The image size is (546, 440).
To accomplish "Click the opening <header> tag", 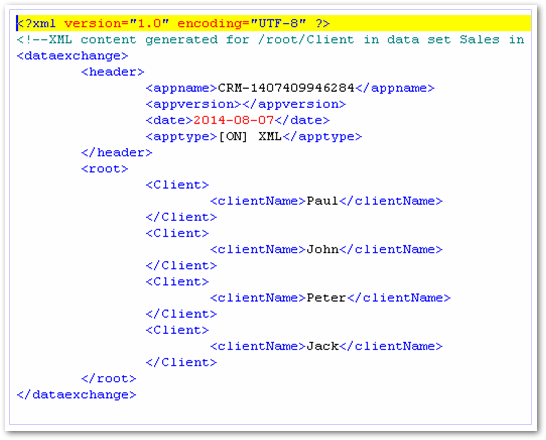I will point(112,72).
